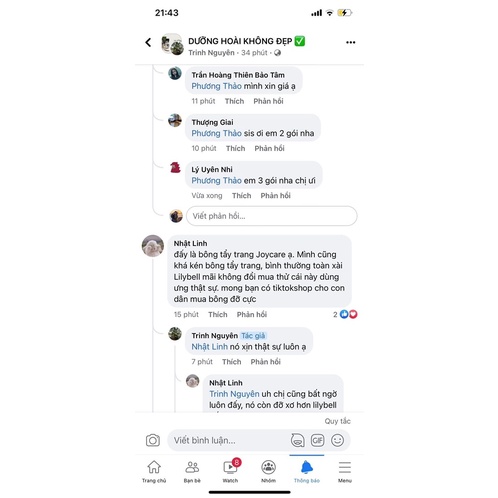
Task: Tap the back arrow at top left
Action: tap(148, 42)
